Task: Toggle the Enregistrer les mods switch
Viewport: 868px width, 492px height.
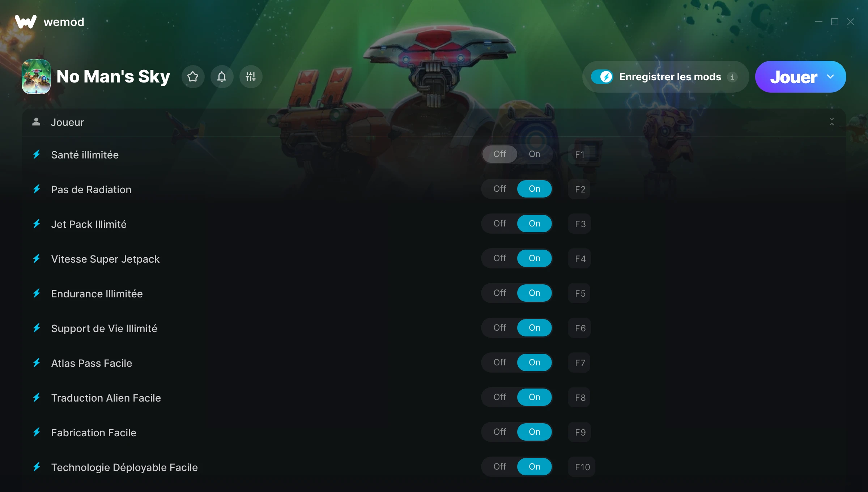Action: click(x=602, y=77)
